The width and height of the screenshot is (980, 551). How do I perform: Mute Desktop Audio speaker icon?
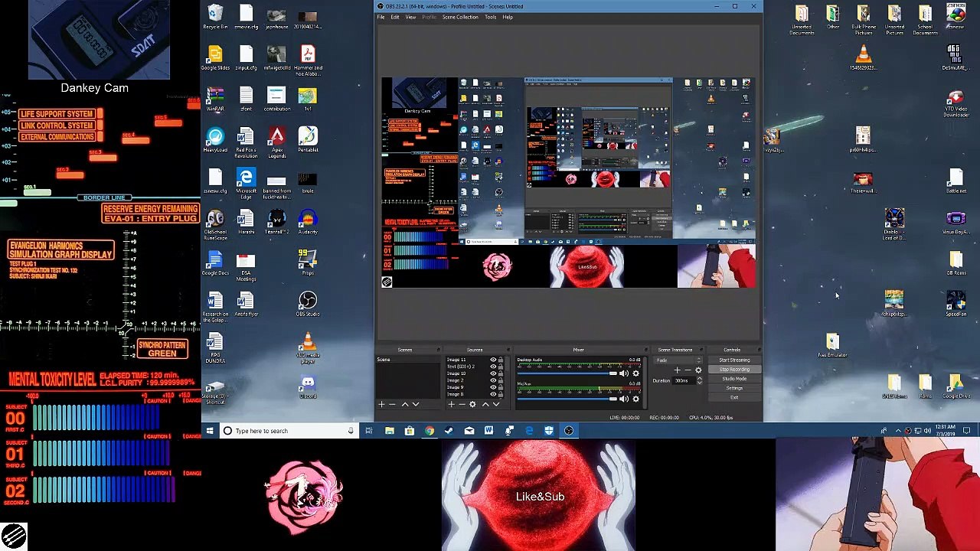pos(625,373)
